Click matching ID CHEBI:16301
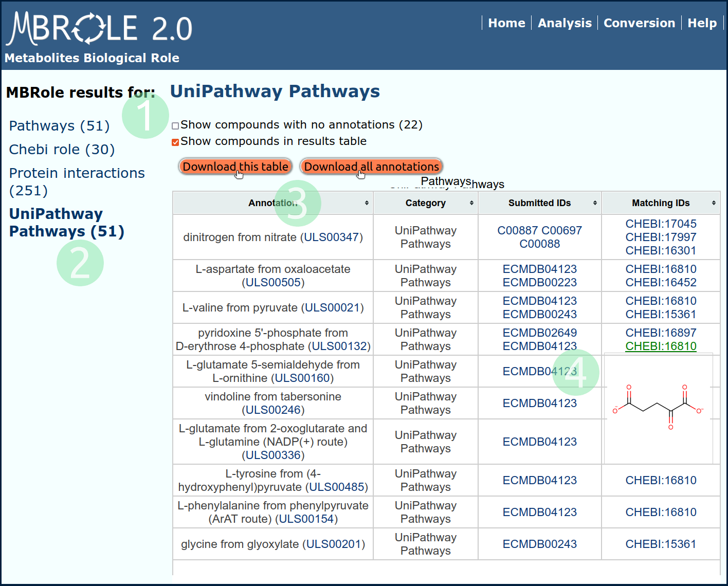This screenshot has height=586, width=728. [x=661, y=250]
